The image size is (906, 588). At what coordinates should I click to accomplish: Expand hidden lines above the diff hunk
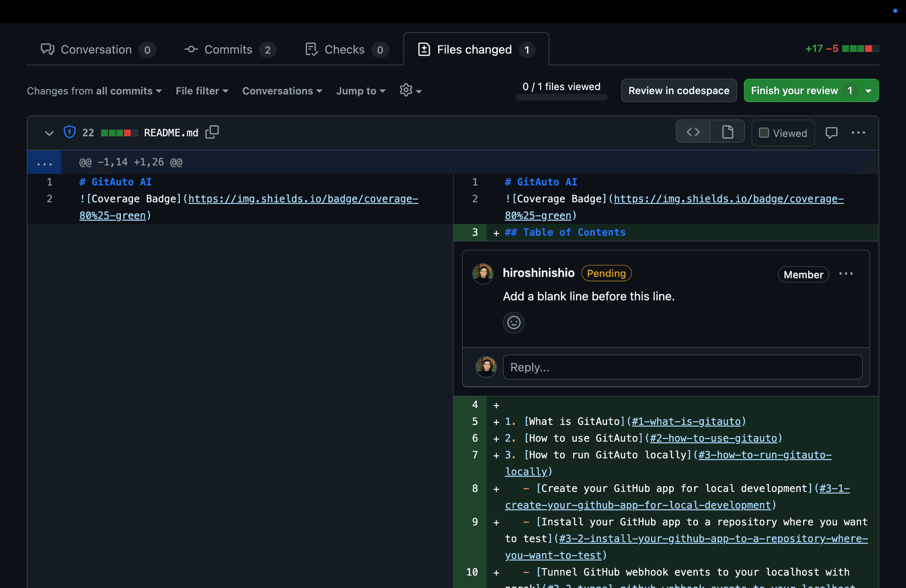point(44,162)
